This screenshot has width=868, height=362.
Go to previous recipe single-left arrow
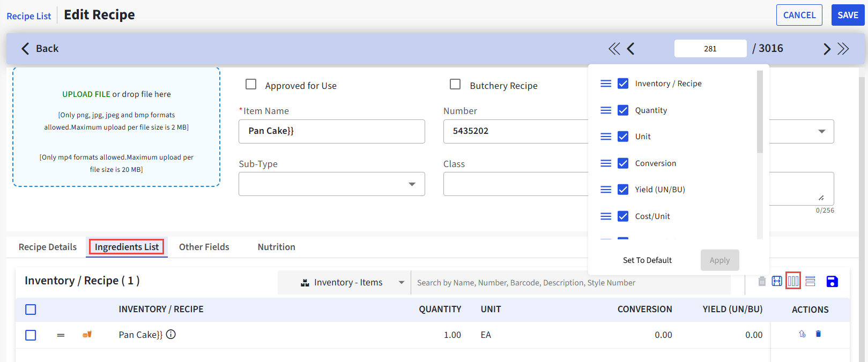tap(631, 49)
